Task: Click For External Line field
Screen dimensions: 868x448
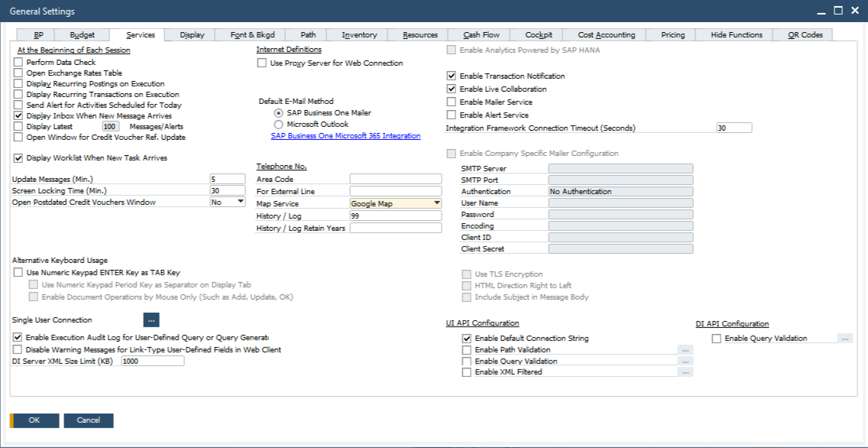Action: [x=396, y=191]
